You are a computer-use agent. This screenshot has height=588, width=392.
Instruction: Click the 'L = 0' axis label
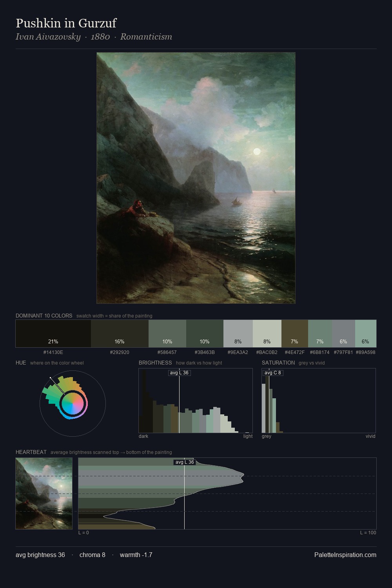(83, 533)
